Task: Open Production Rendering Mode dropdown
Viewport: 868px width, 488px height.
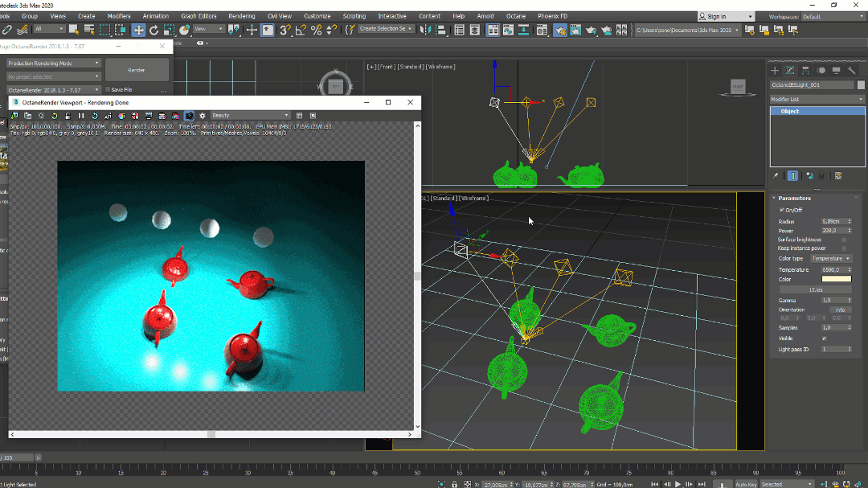Action: (53, 64)
